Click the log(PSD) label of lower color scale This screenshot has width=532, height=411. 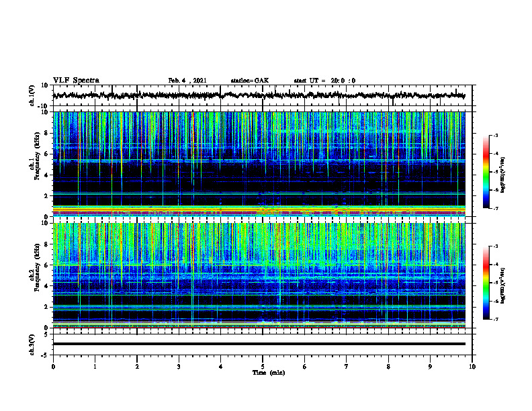pyautogui.click(x=502, y=286)
